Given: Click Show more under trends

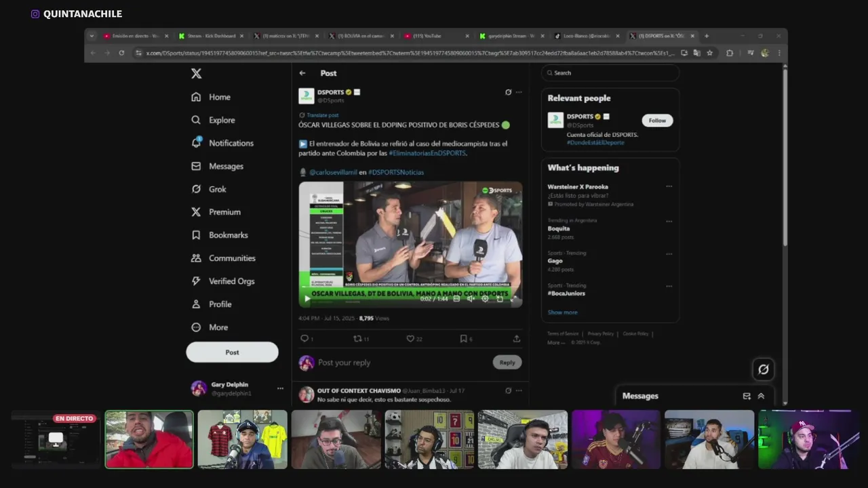Looking at the screenshot, I should tap(563, 312).
